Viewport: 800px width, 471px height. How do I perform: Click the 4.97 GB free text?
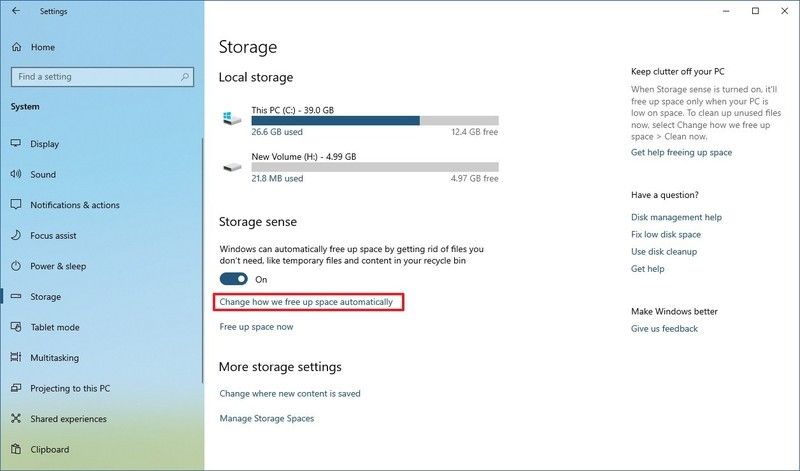click(474, 179)
